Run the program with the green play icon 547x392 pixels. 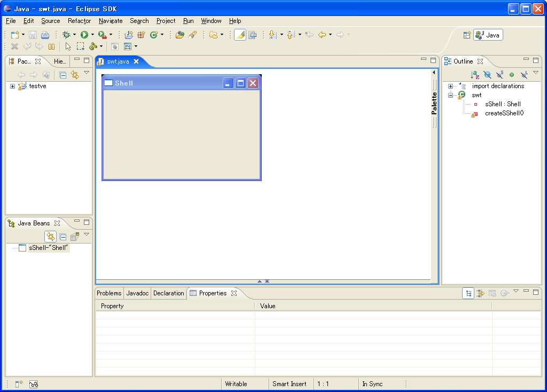[84, 35]
